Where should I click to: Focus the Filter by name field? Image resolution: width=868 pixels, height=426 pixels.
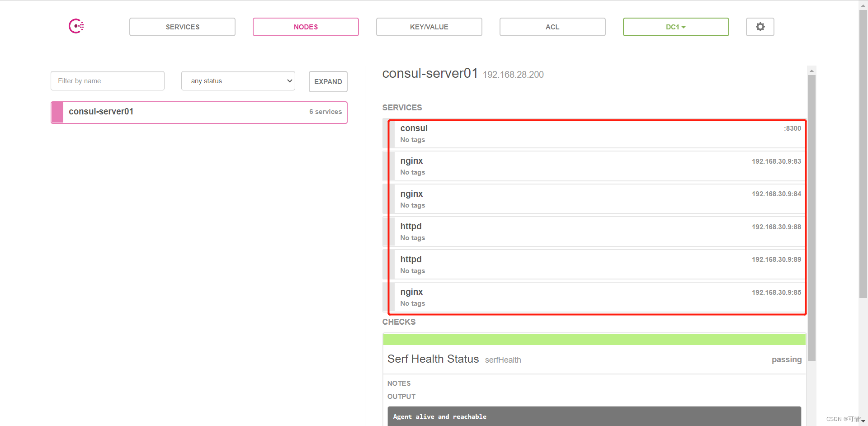point(108,80)
